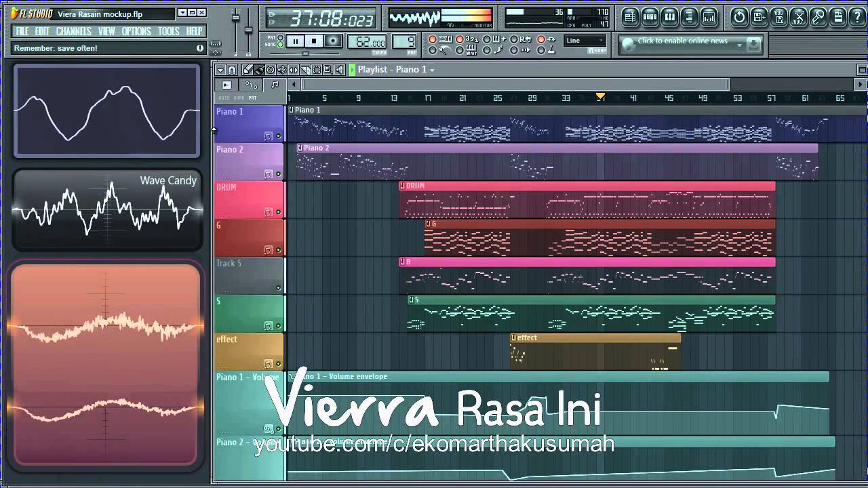The image size is (868, 488).
Task: Expand the online news panel dropdown
Action: [x=739, y=45]
